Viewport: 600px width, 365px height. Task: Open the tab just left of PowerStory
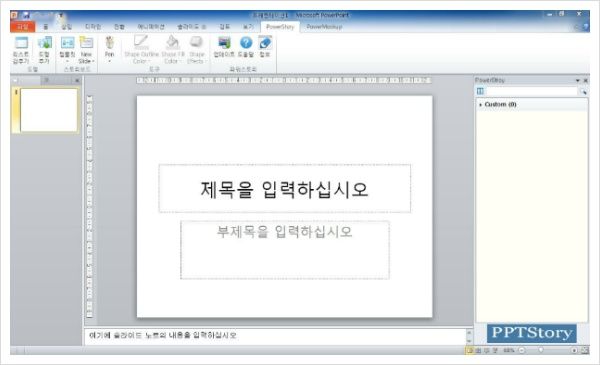click(x=248, y=27)
